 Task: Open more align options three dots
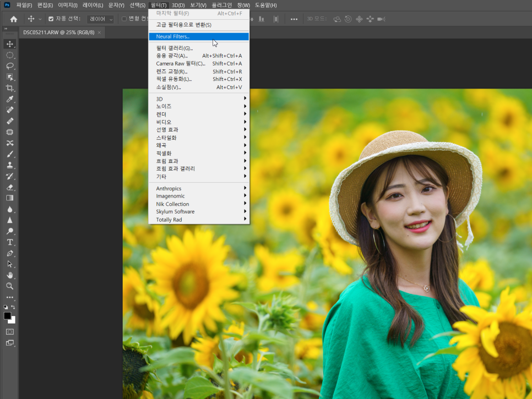click(294, 19)
